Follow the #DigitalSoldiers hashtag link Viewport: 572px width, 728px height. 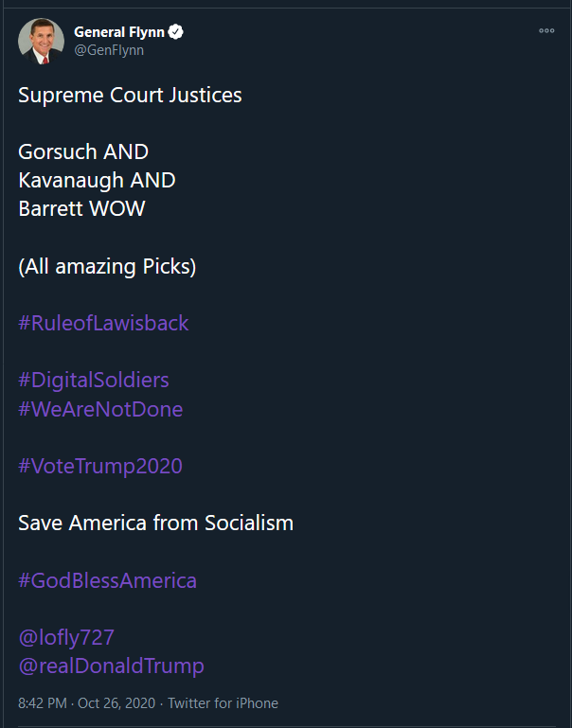pyautogui.click(x=94, y=380)
